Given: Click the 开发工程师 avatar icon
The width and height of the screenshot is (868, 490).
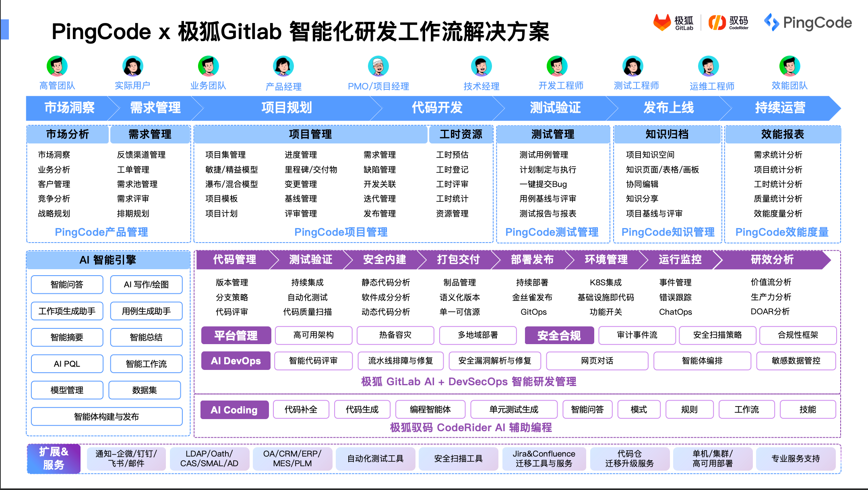Looking at the screenshot, I should [x=557, y=66].
